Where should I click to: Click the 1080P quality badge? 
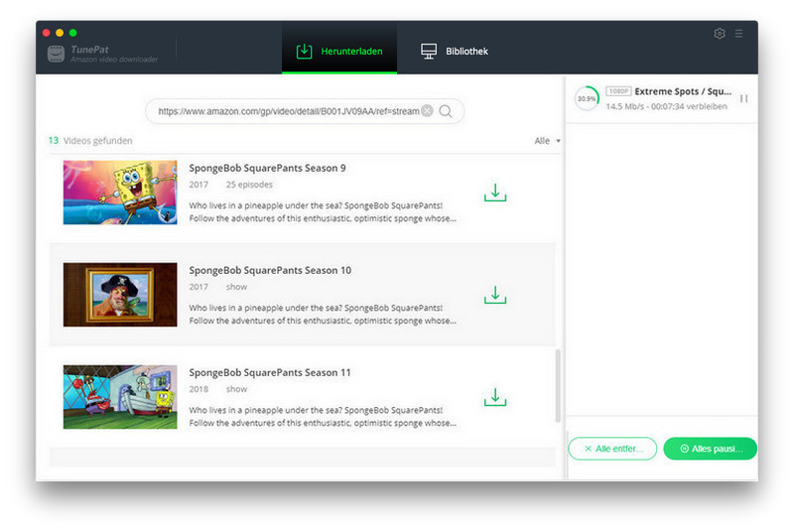click(x=618, y=91)
